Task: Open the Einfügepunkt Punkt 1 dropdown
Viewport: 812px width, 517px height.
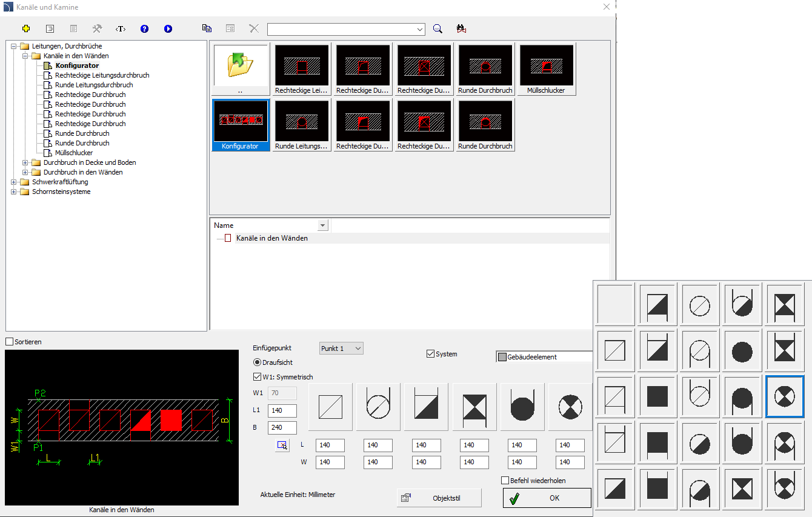Action: [x=341, y=349]
